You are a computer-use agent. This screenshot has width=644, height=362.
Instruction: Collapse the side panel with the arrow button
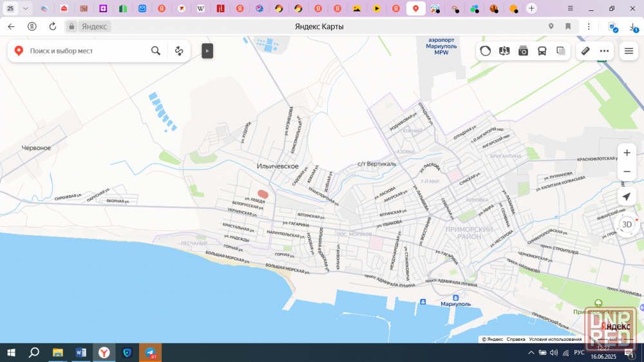pos(207,51)
